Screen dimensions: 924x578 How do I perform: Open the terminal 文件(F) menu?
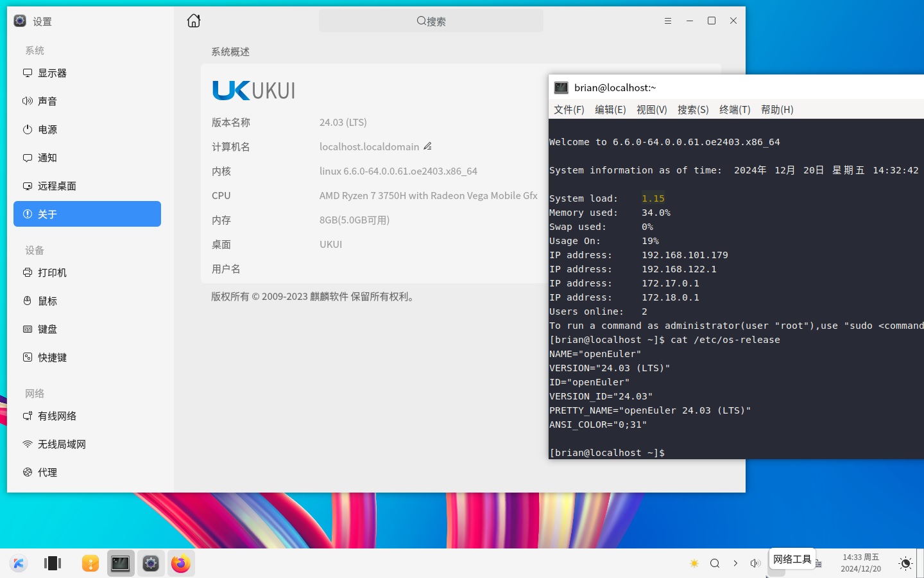569,110
